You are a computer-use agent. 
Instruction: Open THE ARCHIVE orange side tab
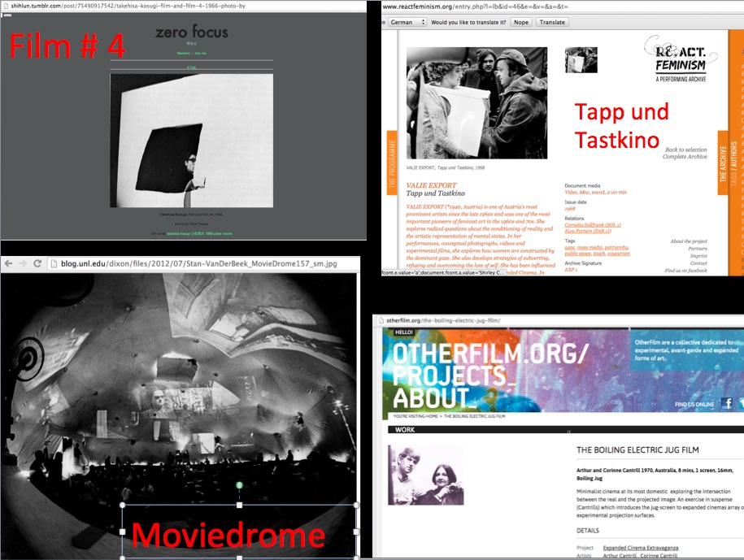723,163
